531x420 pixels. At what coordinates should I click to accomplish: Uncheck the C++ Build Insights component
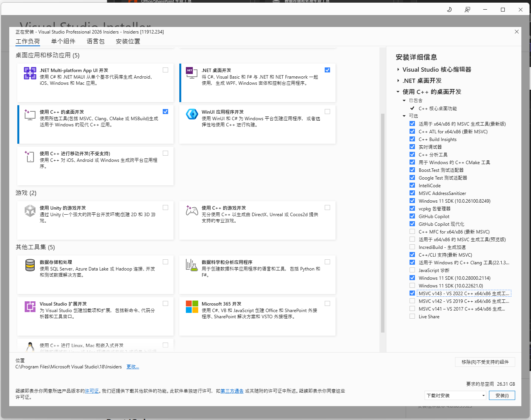tap(412, 139)
